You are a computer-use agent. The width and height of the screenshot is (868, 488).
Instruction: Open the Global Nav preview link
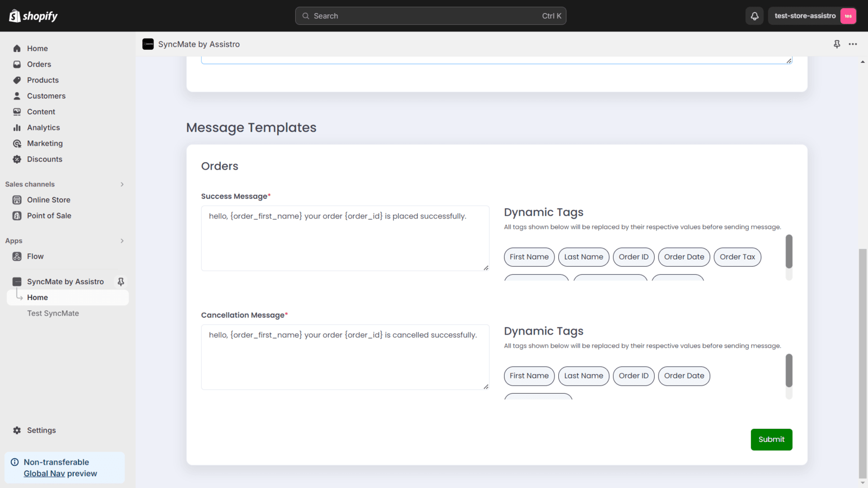point(46,473)
